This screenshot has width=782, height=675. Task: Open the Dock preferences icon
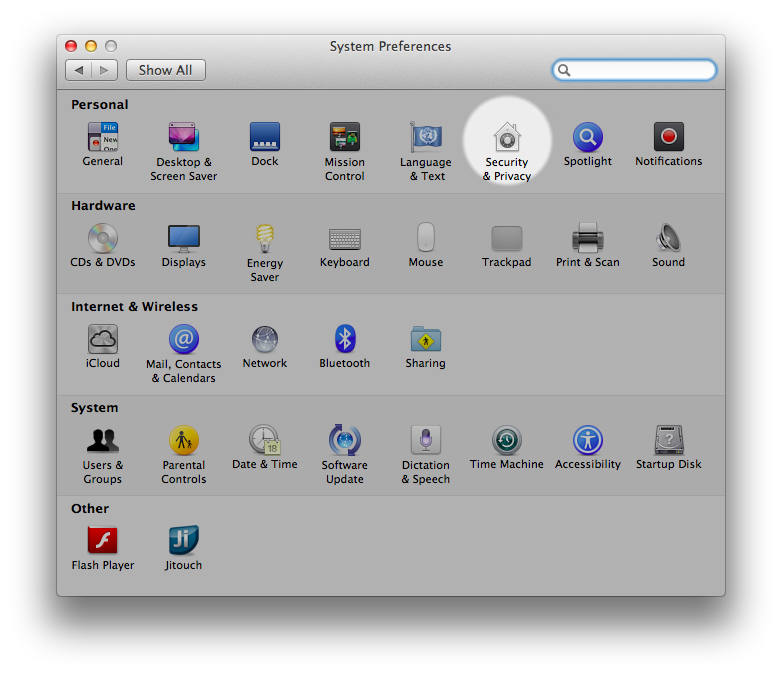pos(265,137)
